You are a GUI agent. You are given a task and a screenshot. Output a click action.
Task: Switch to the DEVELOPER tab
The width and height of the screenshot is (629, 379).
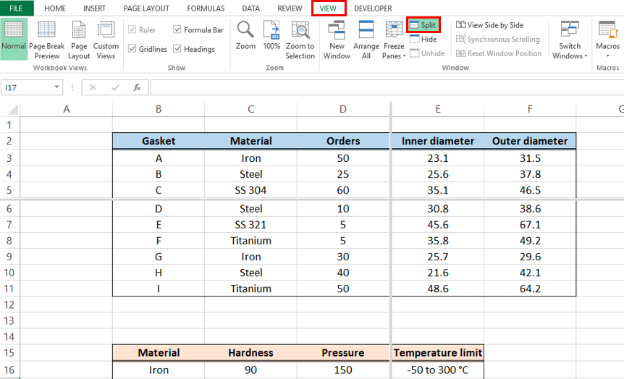click(x=373, y=8)
